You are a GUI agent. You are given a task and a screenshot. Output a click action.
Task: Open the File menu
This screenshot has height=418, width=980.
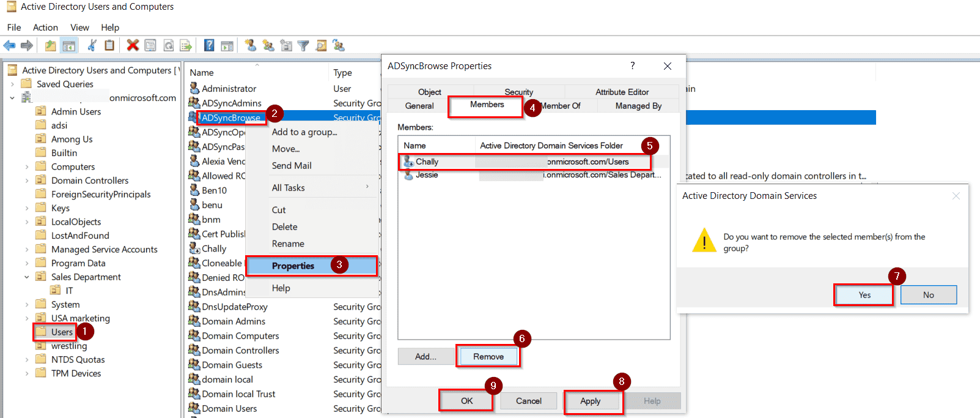click(14, 27)
